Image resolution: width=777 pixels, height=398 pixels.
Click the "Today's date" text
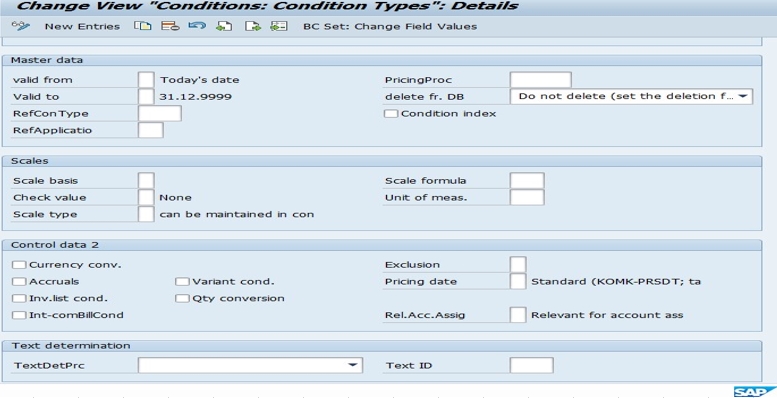(x=199, y=80)
